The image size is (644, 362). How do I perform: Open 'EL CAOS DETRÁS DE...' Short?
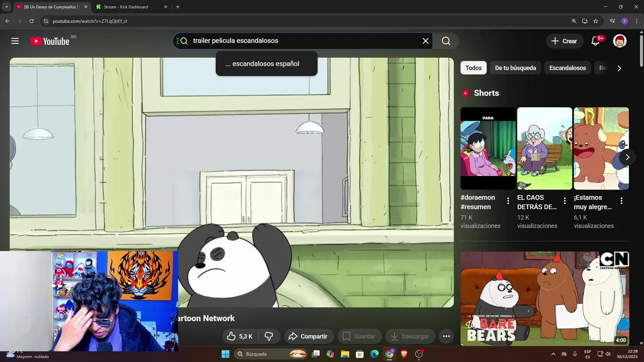tap(544, 148)
